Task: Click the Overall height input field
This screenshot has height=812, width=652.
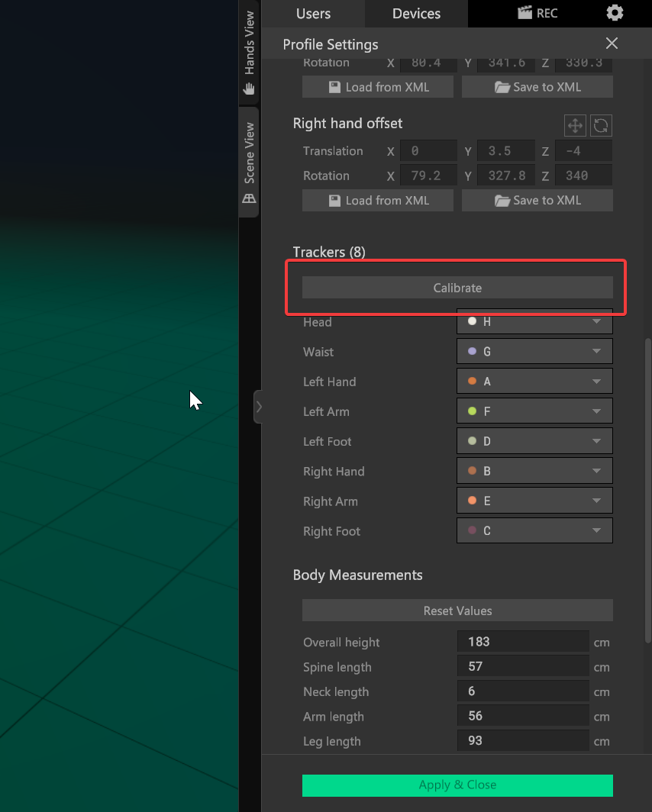Action: [523, 642]
